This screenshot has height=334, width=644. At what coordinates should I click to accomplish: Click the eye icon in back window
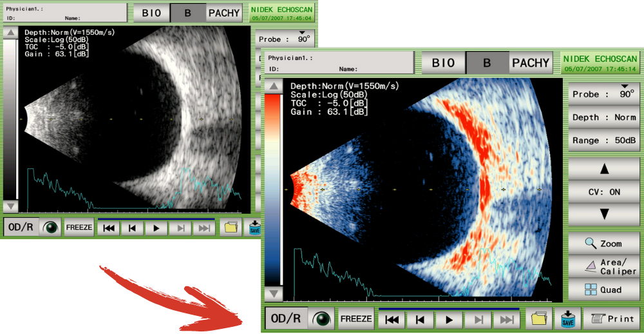pos(50,227)
